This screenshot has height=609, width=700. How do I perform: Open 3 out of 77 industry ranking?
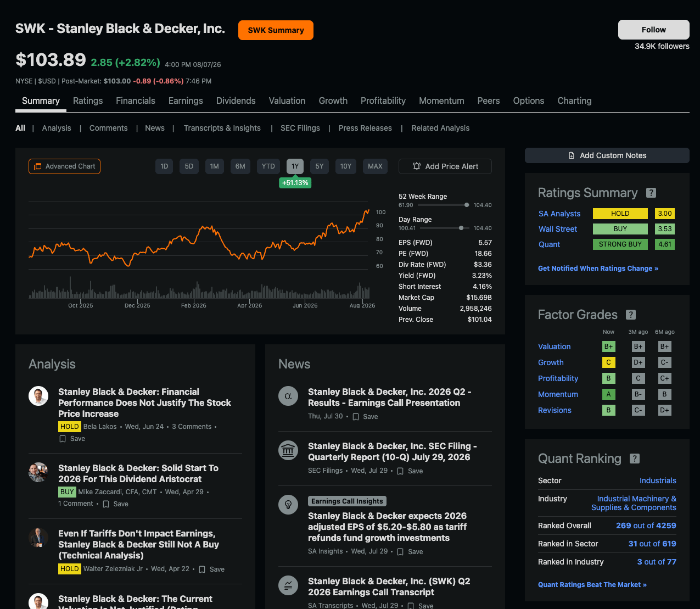pyautogui.click(x=657, y=562)
